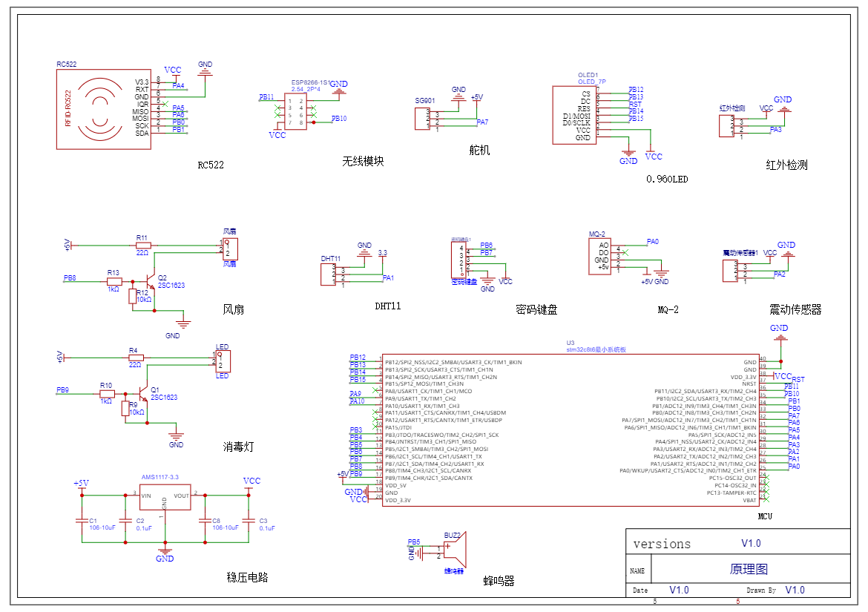This screenshot has height=612, width=868.
Task: Select transistor Q1 2SC1623 symbol
Action: pos(143,393)
